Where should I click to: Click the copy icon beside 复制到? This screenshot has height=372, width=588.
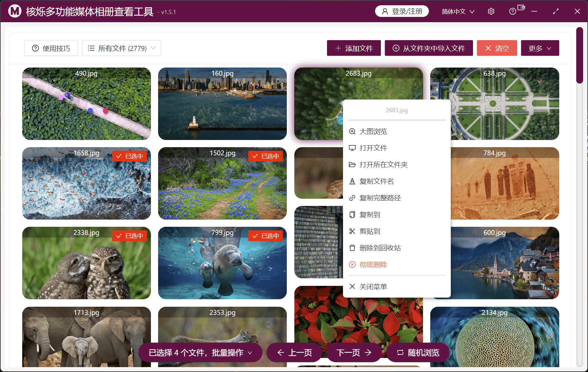(352, 214)
